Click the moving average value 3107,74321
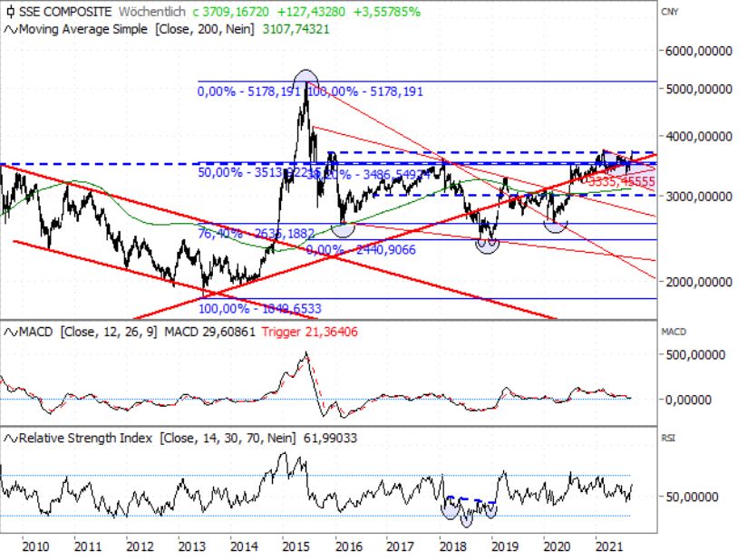747x560 pixels. tap(296, 30)
